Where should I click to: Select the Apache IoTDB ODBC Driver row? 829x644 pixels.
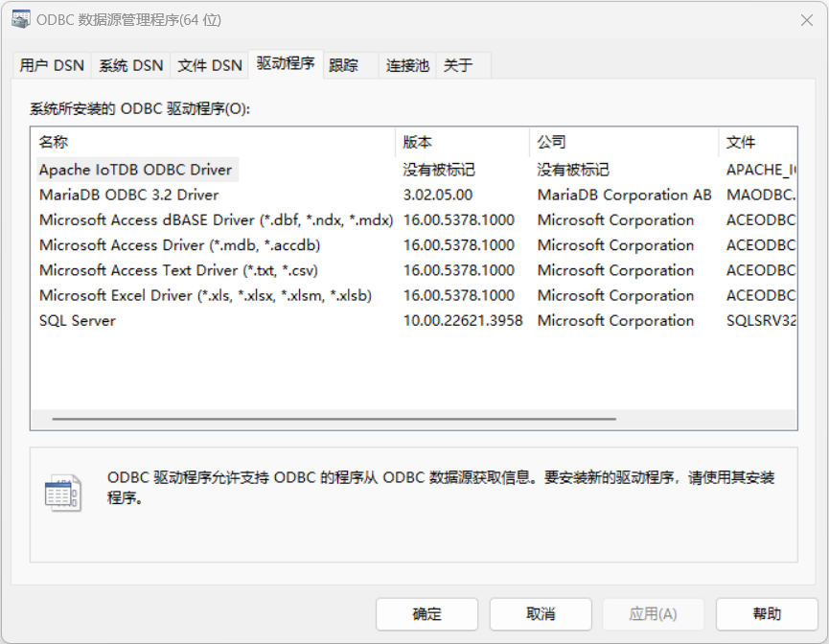135,170
